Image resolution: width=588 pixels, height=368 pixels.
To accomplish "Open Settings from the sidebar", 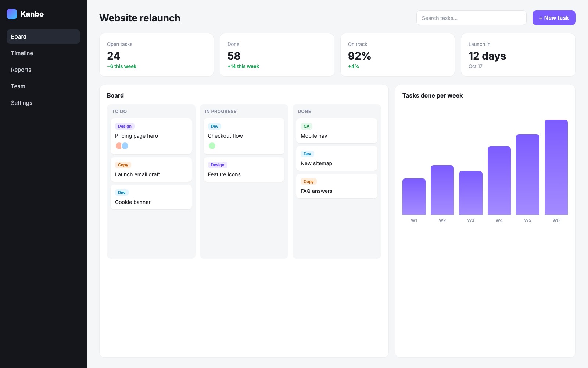I will (x=43, y=103).
